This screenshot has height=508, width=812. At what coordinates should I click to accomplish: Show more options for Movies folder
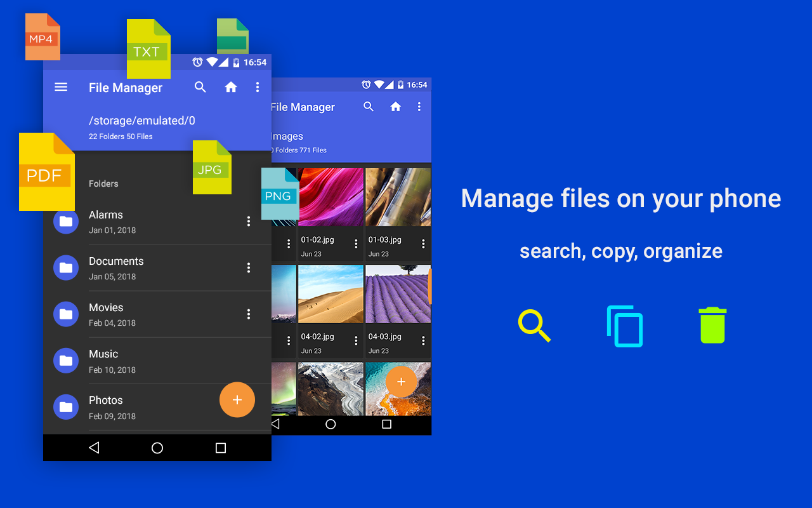248,314
